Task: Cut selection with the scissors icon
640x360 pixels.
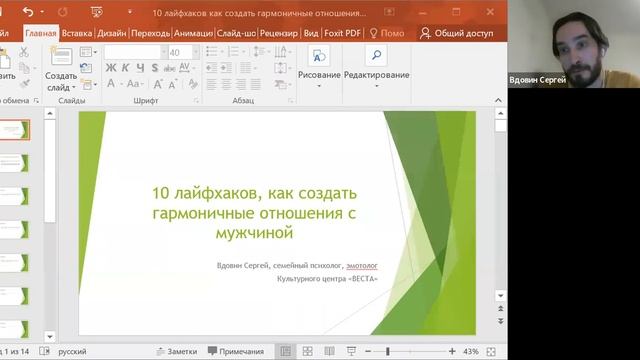Action: [24, 52]
